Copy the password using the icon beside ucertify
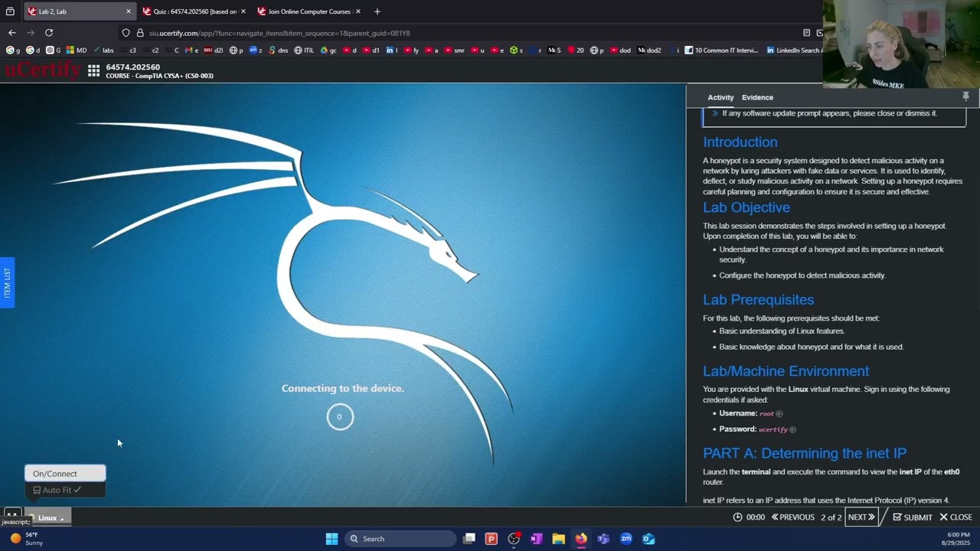The width and height of the screenshot is (980, 551). pyautogui.click(x=792, y=429)
